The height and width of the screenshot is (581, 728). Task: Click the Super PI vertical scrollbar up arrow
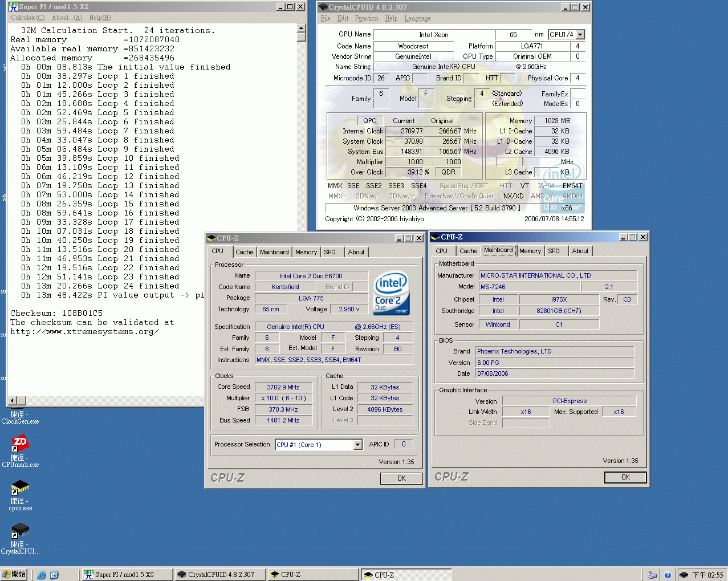coord(302,29)
